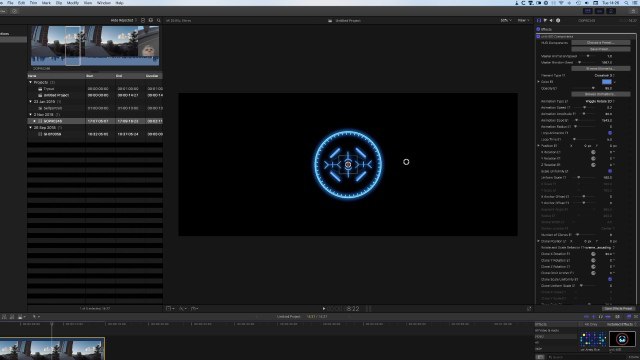Expand the Color parameter disclosure triangle
Viewport: 640px width, 360px height.
[538, 82]
